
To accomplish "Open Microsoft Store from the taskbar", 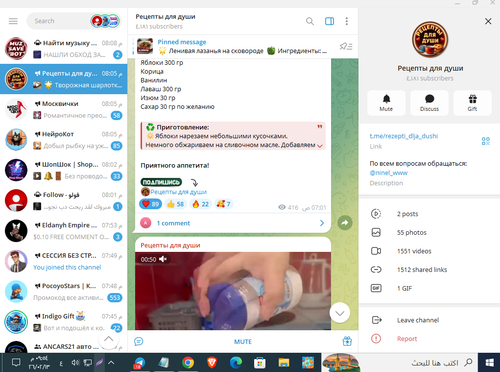I will pyautogui.click(x=260, y=363).
